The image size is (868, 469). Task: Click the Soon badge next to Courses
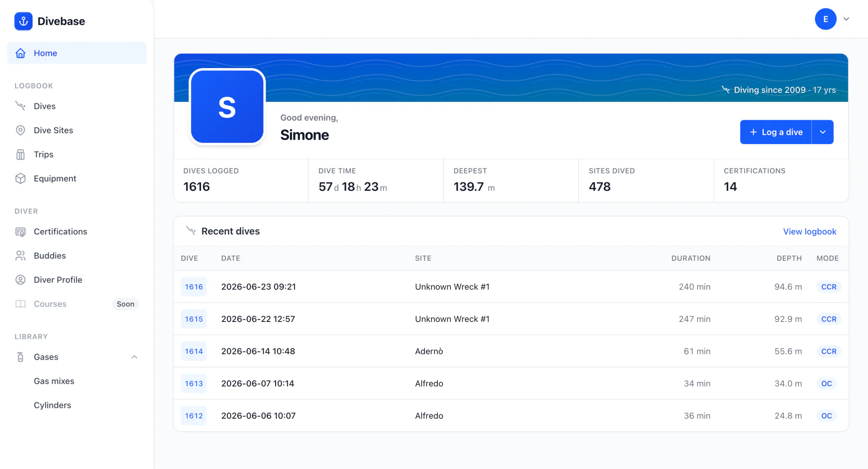[x=125, y=304]
